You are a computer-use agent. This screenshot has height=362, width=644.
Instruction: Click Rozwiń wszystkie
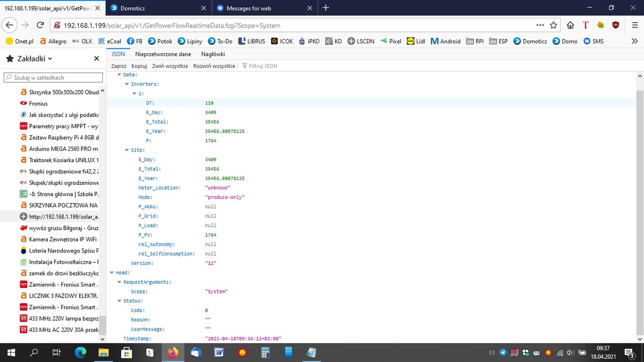tap(214, 66)
